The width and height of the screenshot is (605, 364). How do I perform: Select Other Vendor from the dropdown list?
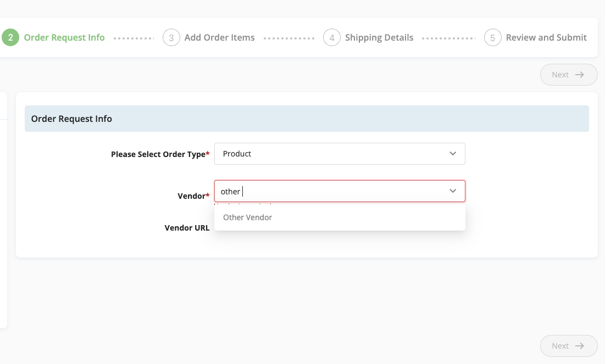click(340, 217)
